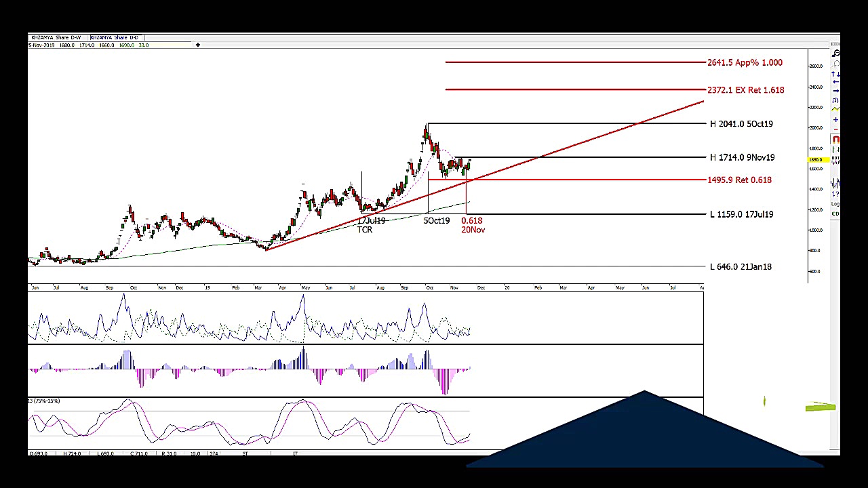Click the '33.0' change value in header row

(x=144, y=45)
